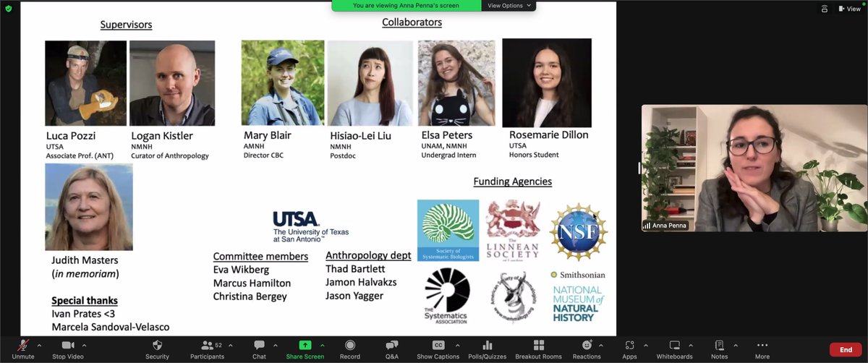Show closed captions
The height and width of the screenshot is (363, 868).
[x=438, y=349]
